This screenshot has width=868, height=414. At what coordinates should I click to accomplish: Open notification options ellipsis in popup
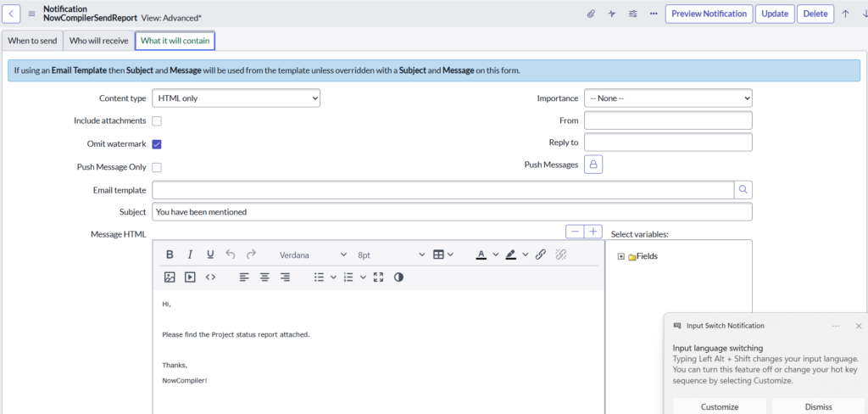point(836,326)
